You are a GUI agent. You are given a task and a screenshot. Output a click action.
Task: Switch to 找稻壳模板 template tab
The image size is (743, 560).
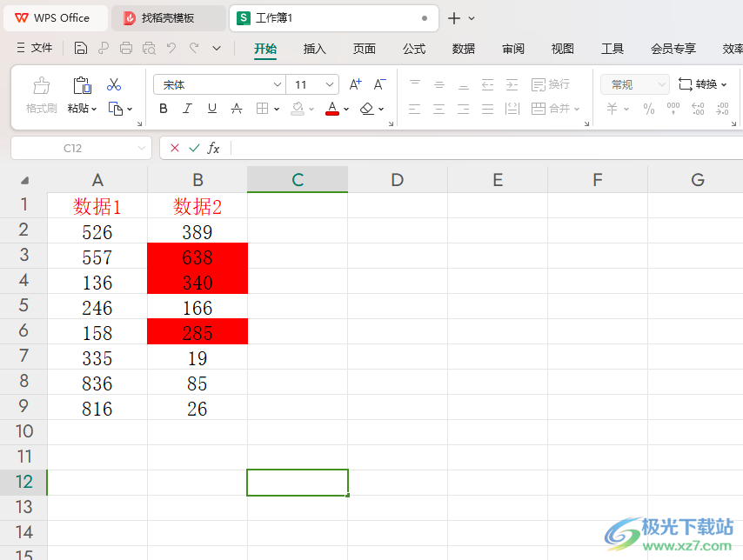tap(168, 18)
